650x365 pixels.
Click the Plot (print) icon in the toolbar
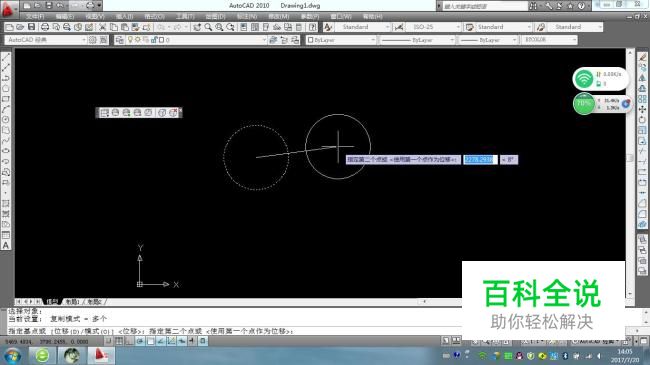click(x=45, y=27)
